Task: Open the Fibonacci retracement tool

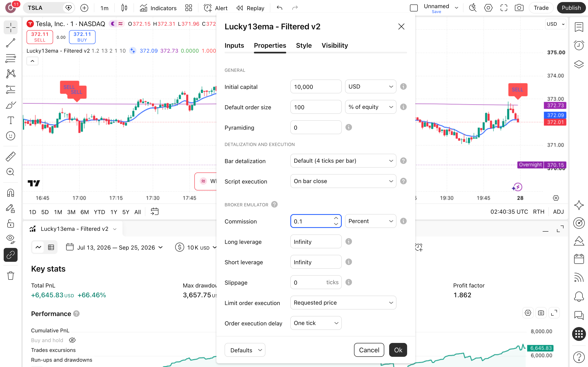Action: (x=10, y=58)
